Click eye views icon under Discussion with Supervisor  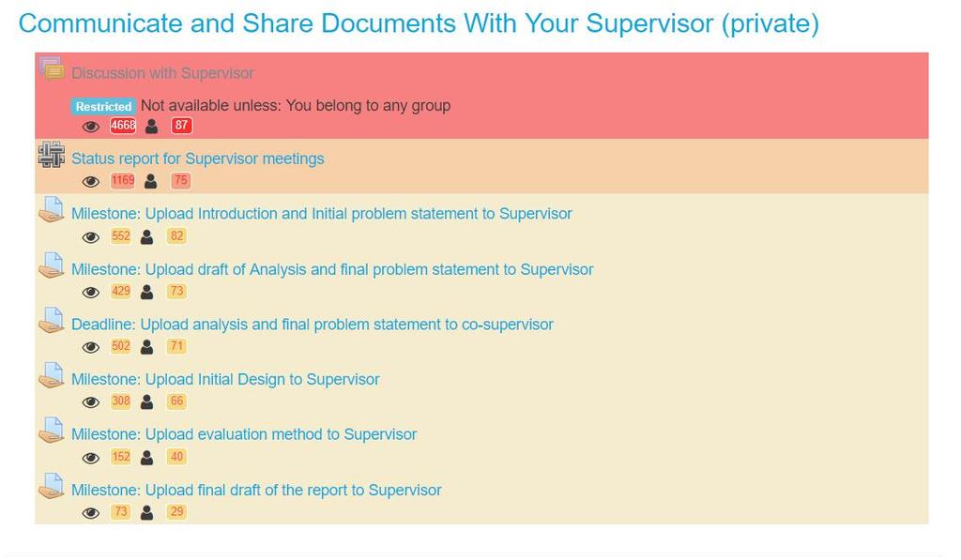[x=91, y=127]
